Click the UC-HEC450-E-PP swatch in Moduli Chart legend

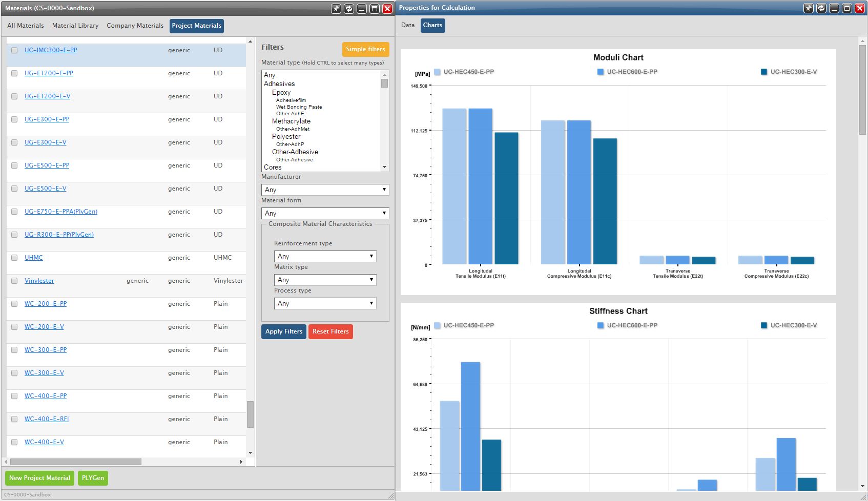pos(437,72)
